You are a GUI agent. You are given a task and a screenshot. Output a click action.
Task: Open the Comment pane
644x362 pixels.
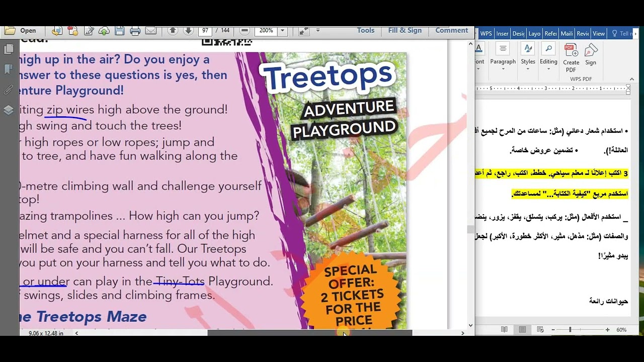451,31
